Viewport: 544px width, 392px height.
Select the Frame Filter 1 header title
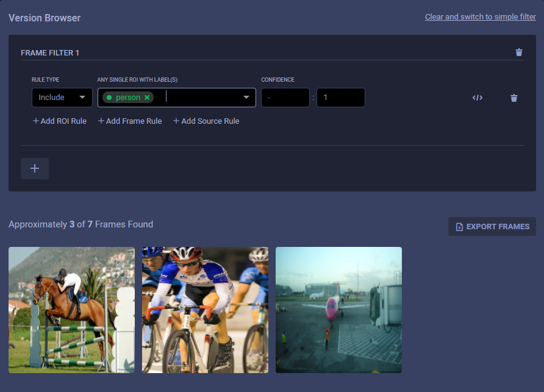[x=50, y=53]
